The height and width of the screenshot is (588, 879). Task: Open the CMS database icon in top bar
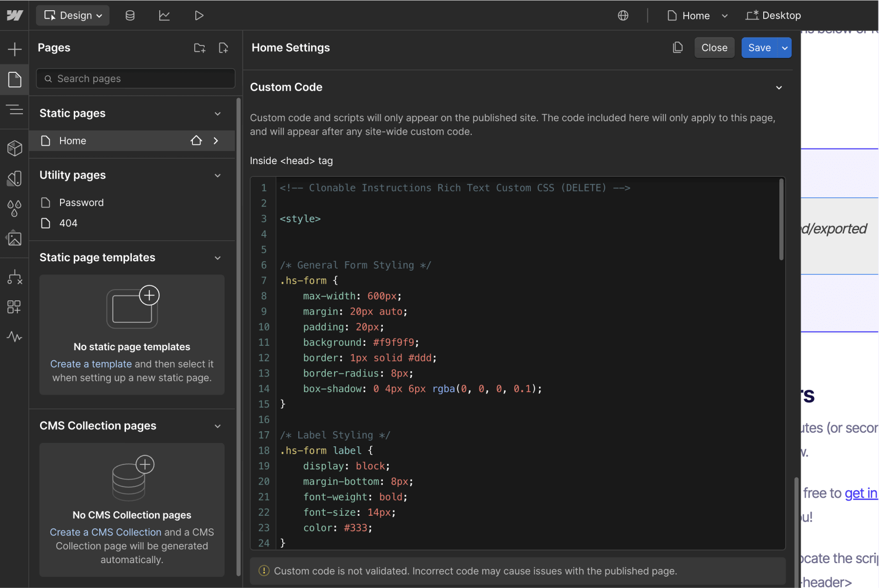[x=130, y=16]
